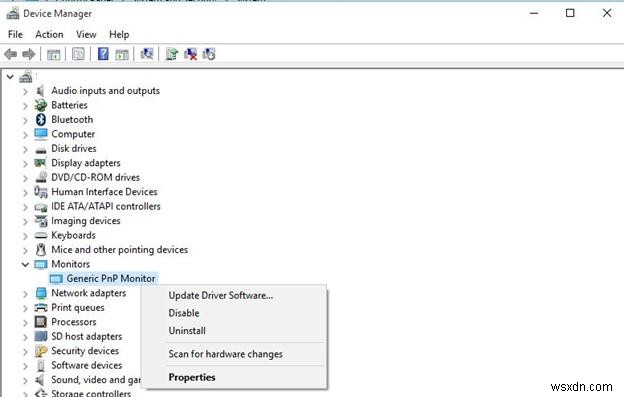Expand the Keyboards category
624x397 pixels.
[x=25, y=236]
